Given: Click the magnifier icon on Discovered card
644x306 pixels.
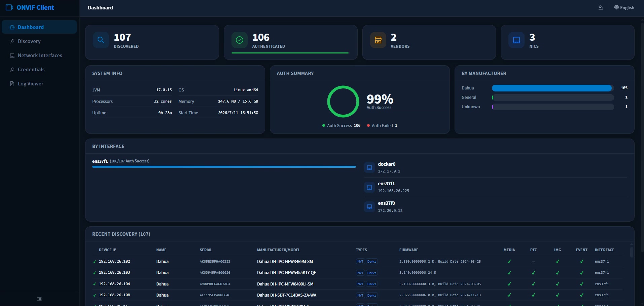Looking at the screenshot, I should (x=101, y=40).
